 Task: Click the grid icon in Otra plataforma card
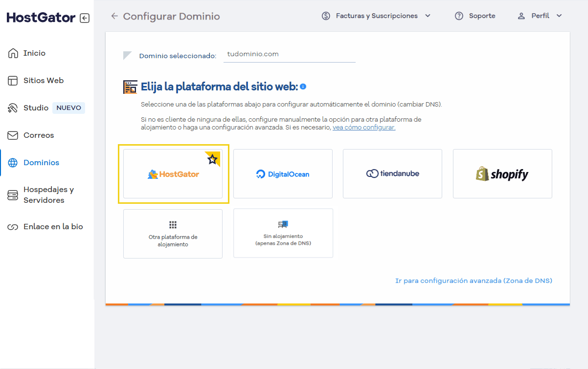[x=173, y=225]
